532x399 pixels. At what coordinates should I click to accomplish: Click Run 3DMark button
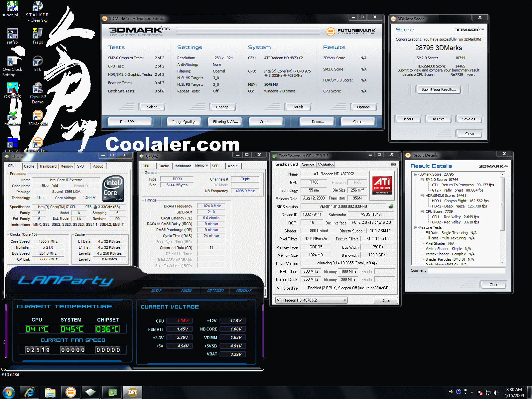pos(130,122)
